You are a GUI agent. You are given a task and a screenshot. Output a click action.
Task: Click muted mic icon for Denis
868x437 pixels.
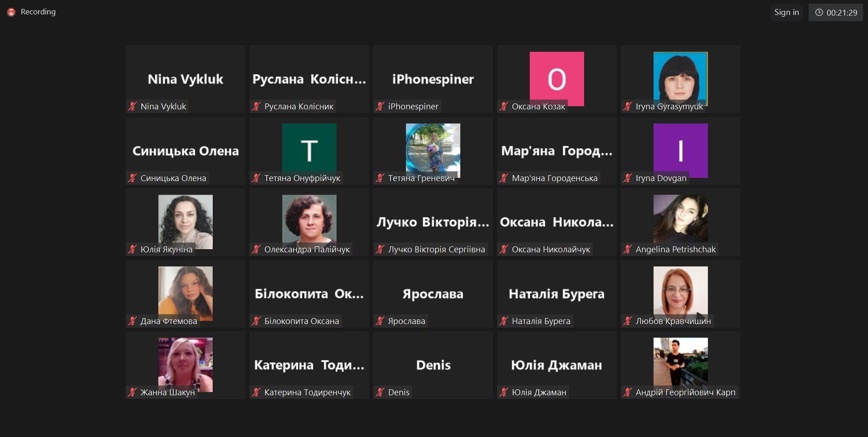[380, 392]
